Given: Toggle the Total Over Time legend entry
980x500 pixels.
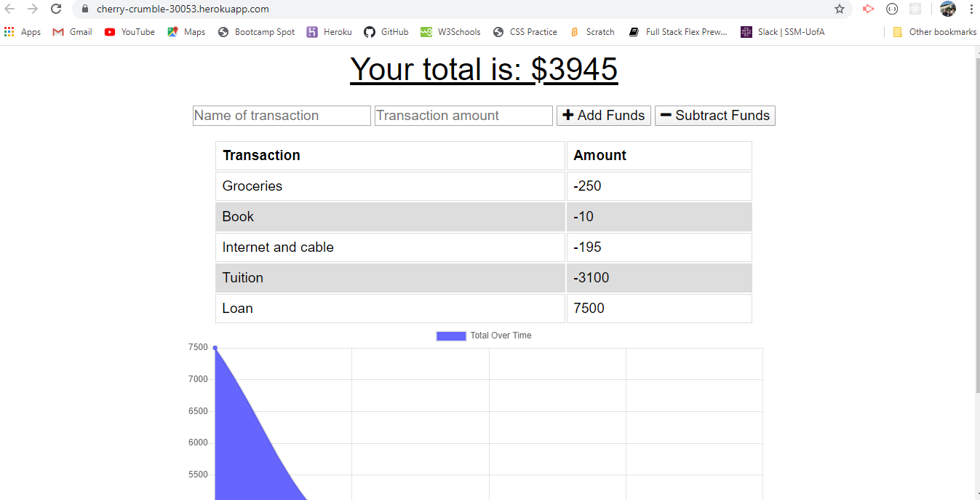Looking at the screenshot, I should coord(484,335).
